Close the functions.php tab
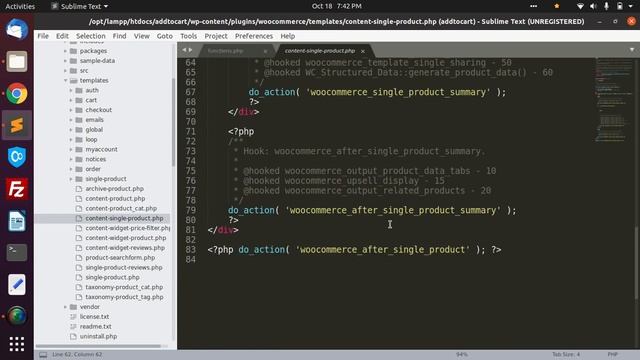The height and width of the screenshot is (360, 640). pyautogui.click(x=265, y=51)
